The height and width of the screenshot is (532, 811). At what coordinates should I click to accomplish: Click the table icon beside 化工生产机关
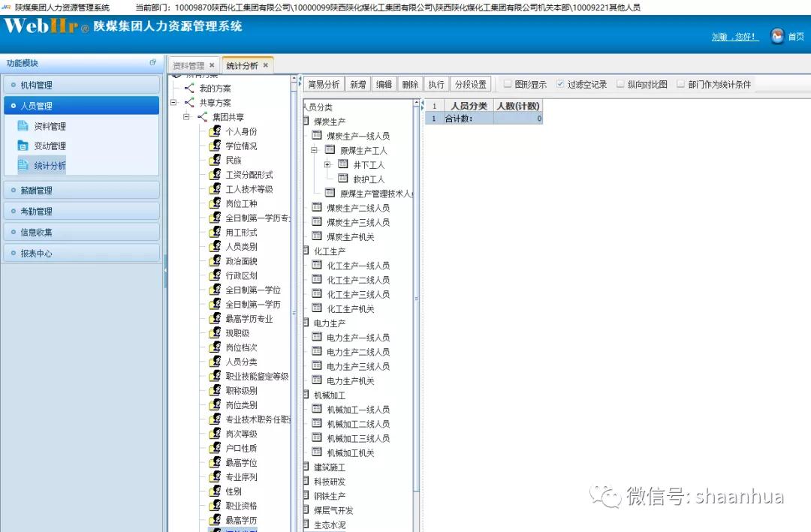317,308
